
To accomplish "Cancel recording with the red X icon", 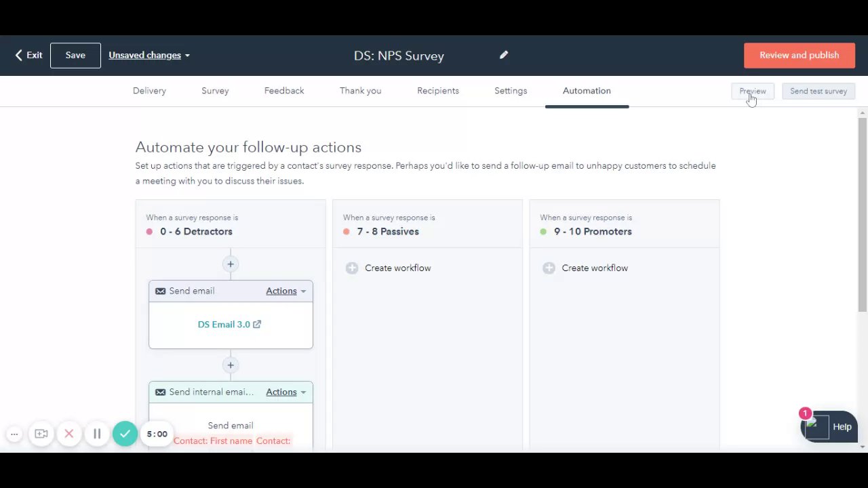I will click(68, 434).
